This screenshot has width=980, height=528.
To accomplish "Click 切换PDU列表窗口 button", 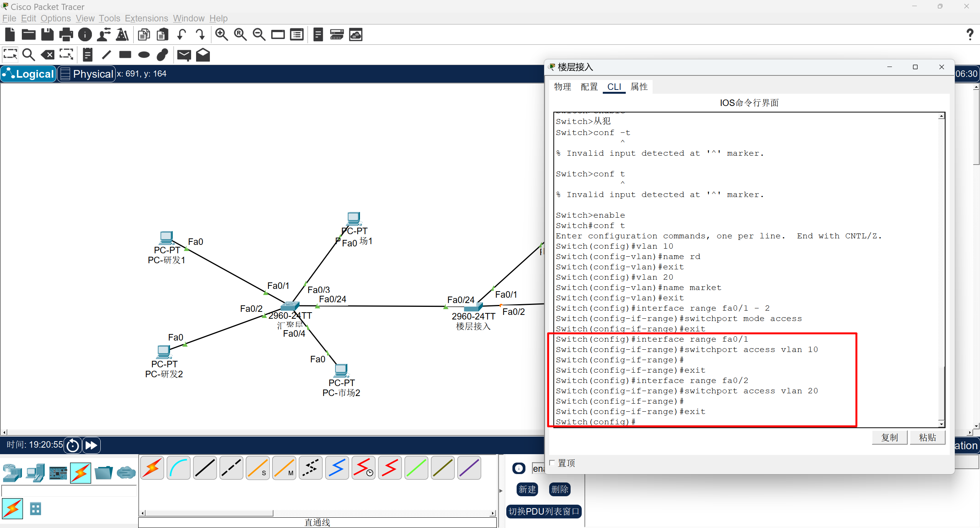I will [x=544, y=512].
